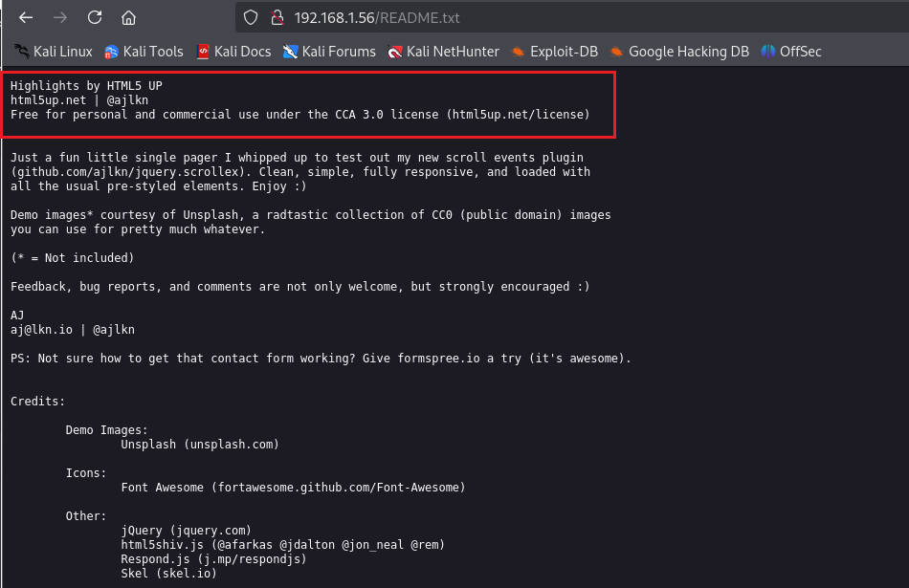
Task: Click the 'Demo Images:' label
Action: pos(106,430)
